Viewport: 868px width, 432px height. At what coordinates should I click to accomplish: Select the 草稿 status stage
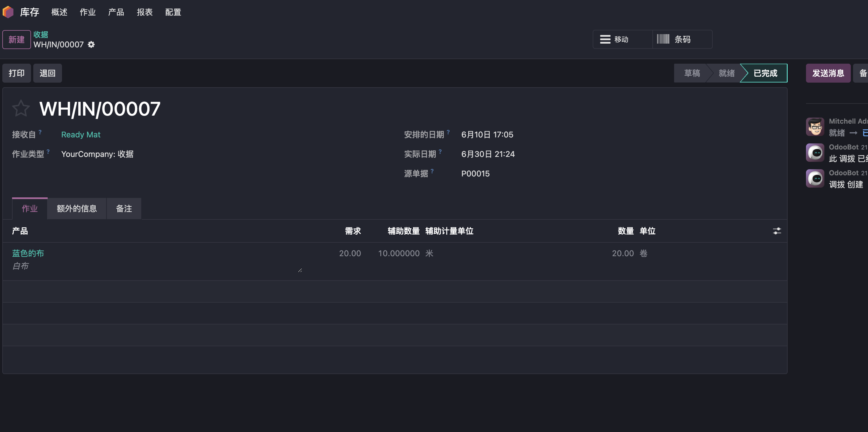[x=692, y=73]
